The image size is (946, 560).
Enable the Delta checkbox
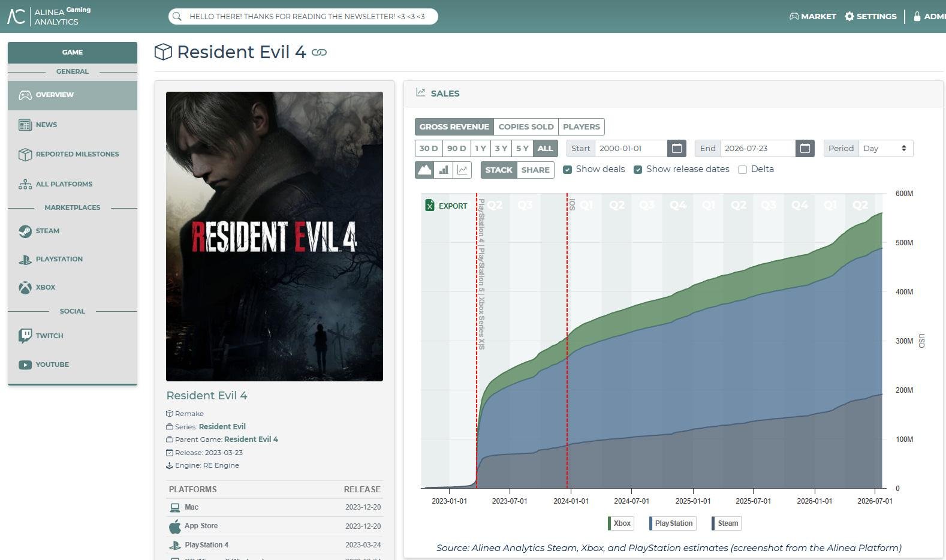point(742,170)
